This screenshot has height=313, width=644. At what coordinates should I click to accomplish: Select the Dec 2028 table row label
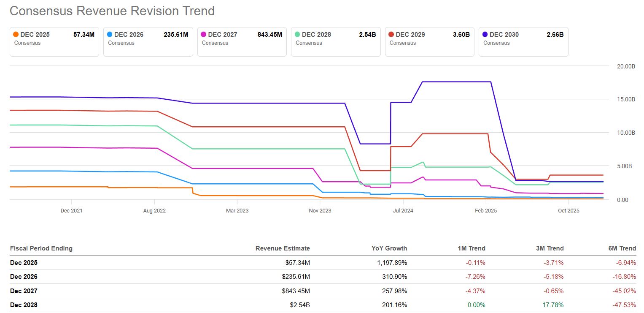pos(24,305)
